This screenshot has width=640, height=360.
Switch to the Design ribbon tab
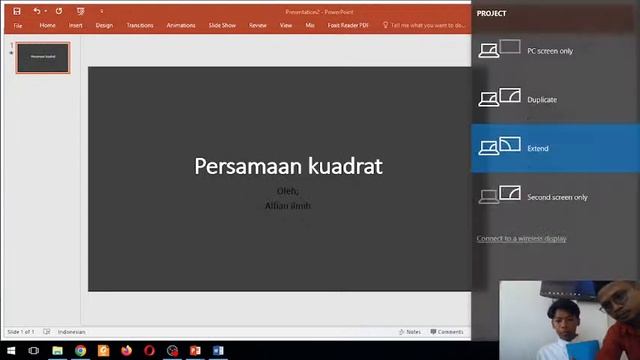point(104,25)
